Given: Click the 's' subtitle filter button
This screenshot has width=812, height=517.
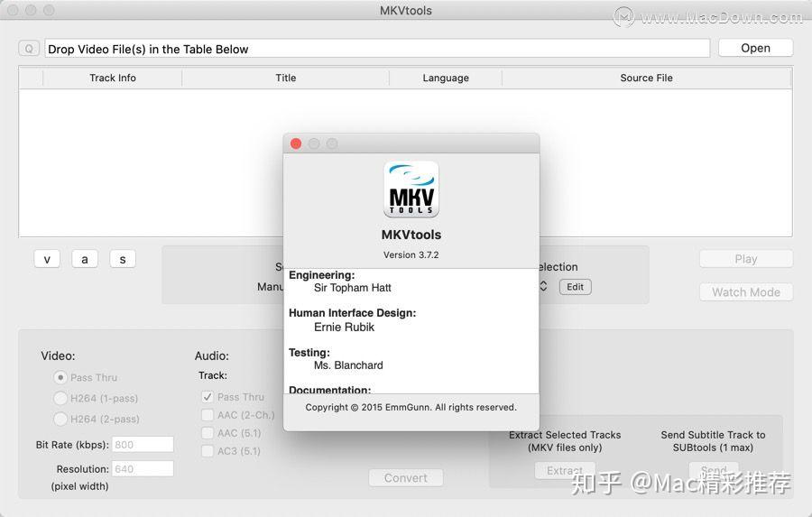Looking at the screenshot, I should point(123,259).
